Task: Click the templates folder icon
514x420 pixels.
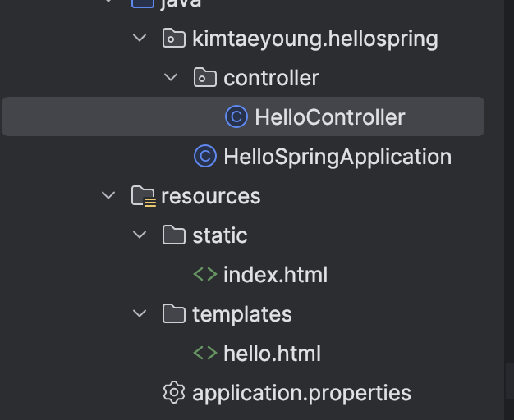Action: tap(174, 314)
